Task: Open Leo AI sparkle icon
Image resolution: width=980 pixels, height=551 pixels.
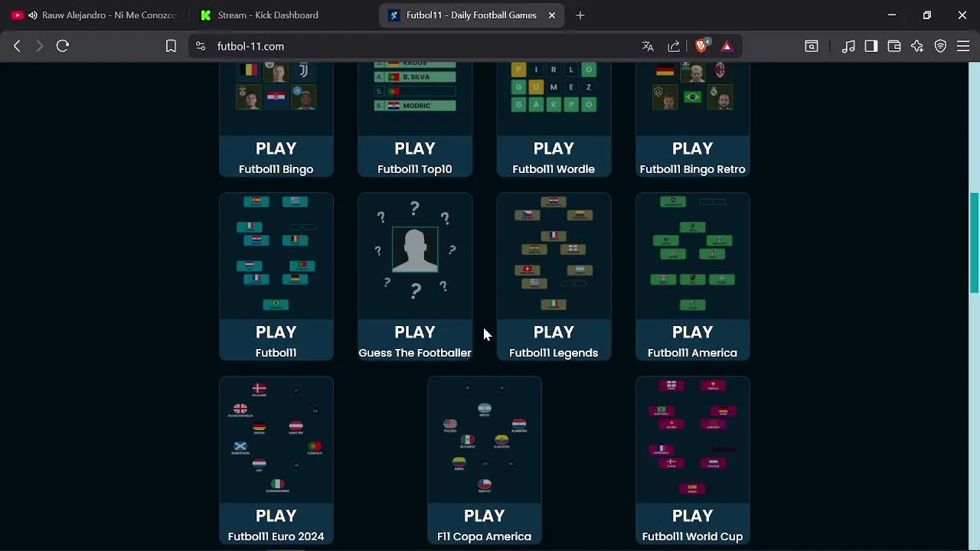Action: (917, 46)
